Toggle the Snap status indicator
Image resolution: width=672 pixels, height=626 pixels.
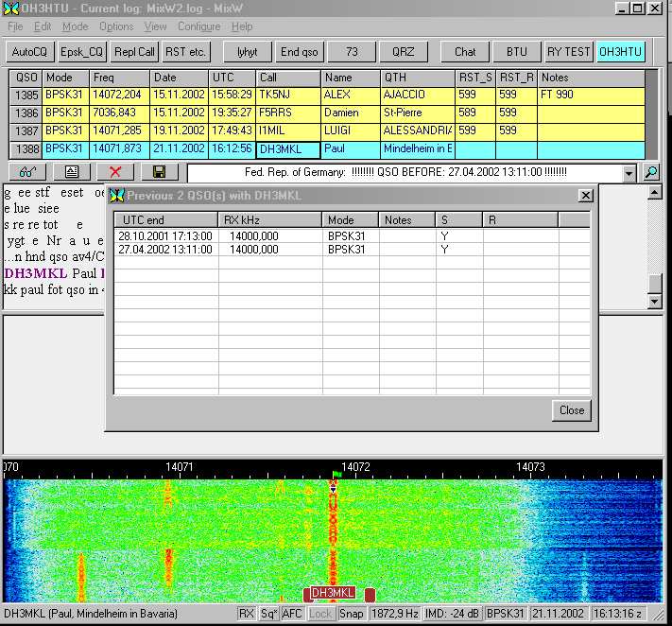pyautogui.click(x=351, y=614)
